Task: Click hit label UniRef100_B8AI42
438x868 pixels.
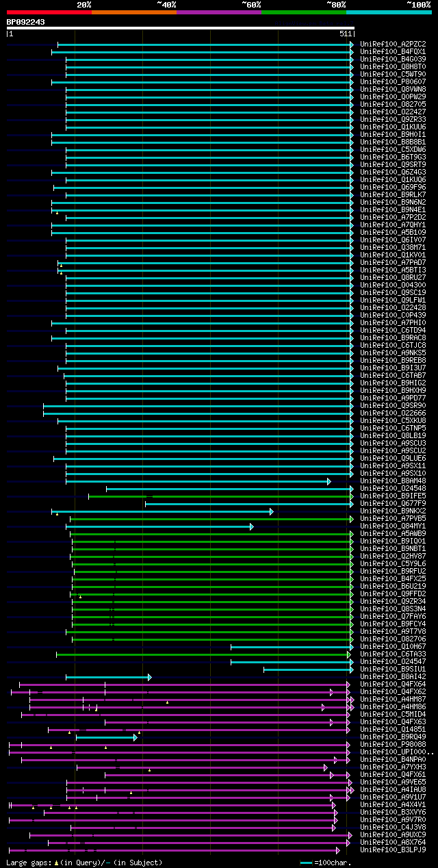Action: [x=393, y=676]
